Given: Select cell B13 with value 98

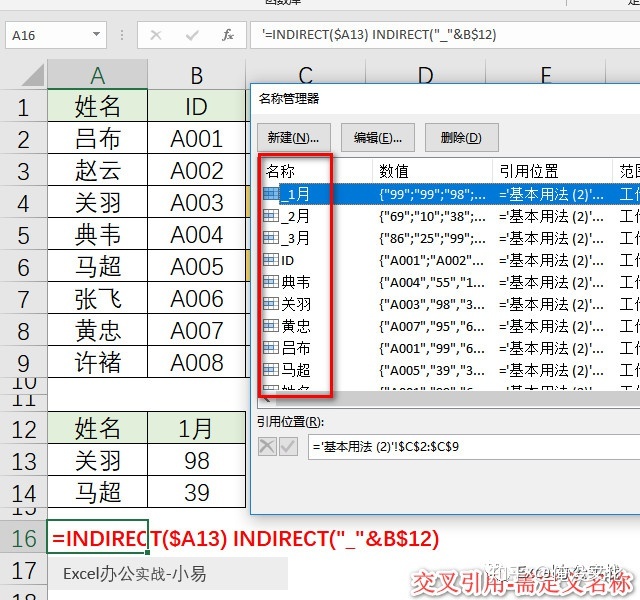Looking at the screenshot, I should 197,460.
